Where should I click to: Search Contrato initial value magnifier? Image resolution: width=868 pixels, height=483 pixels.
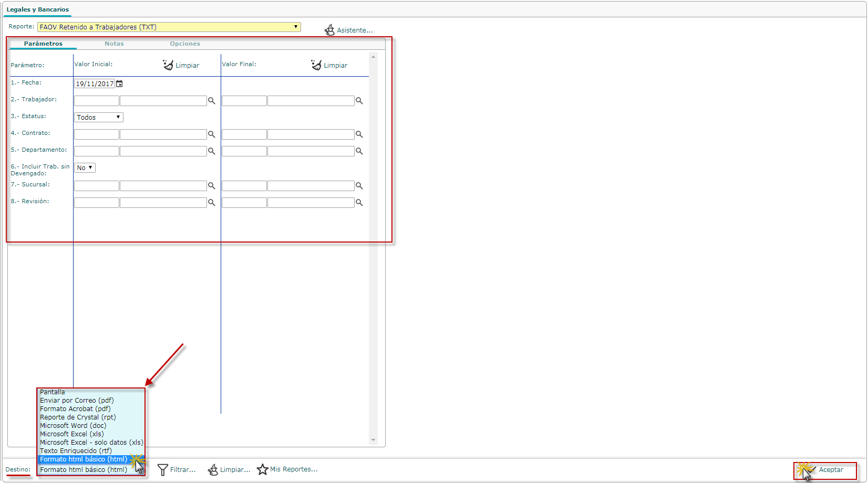coord(212,134)
